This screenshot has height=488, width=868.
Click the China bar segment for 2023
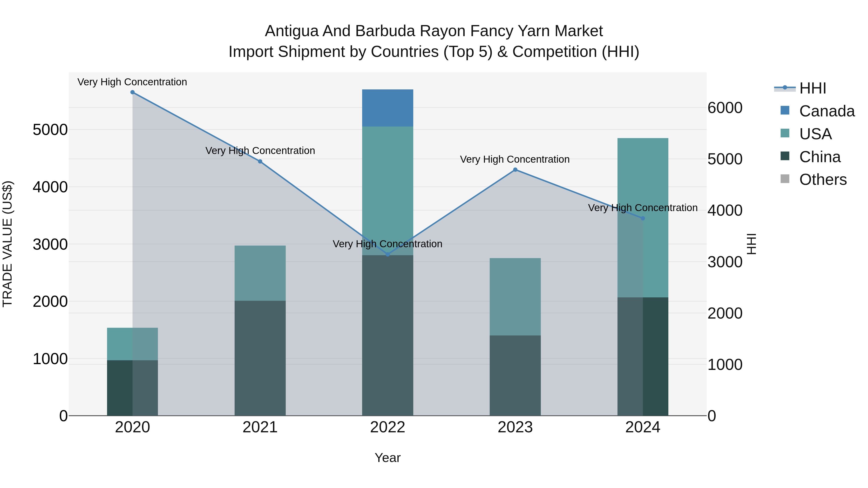click(515, 375)
